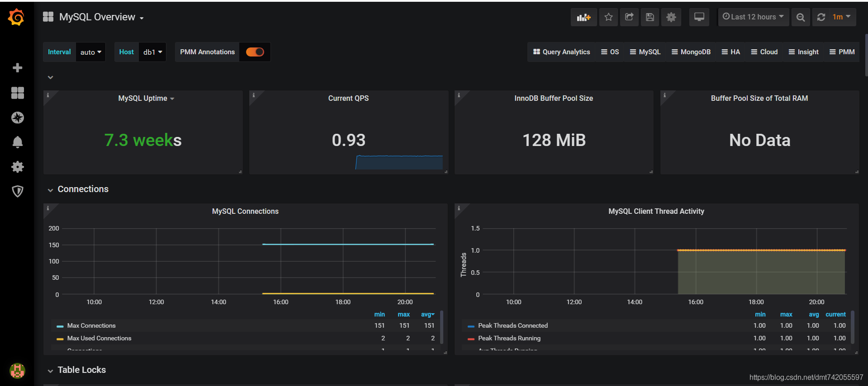Click the MySQL Connections legend scrollbar
868x386 pixels.
coord(441,328)
